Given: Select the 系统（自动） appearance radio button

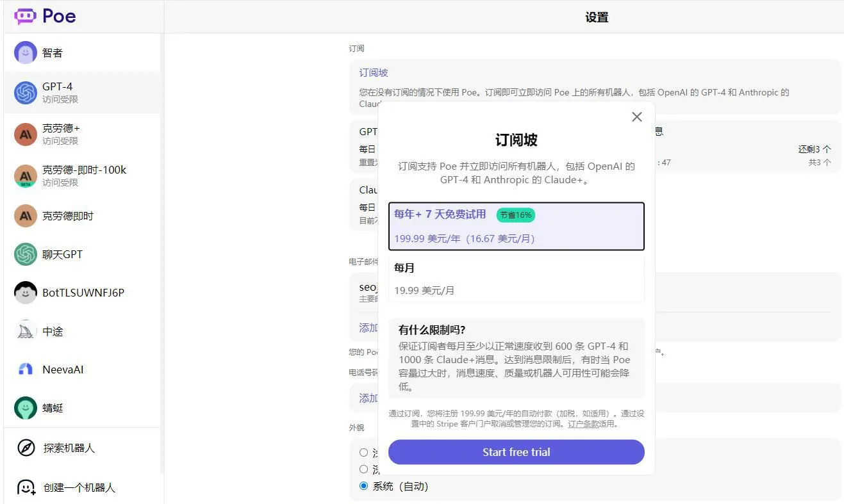Looking at the screenshot, I should [x=363, y=486].
